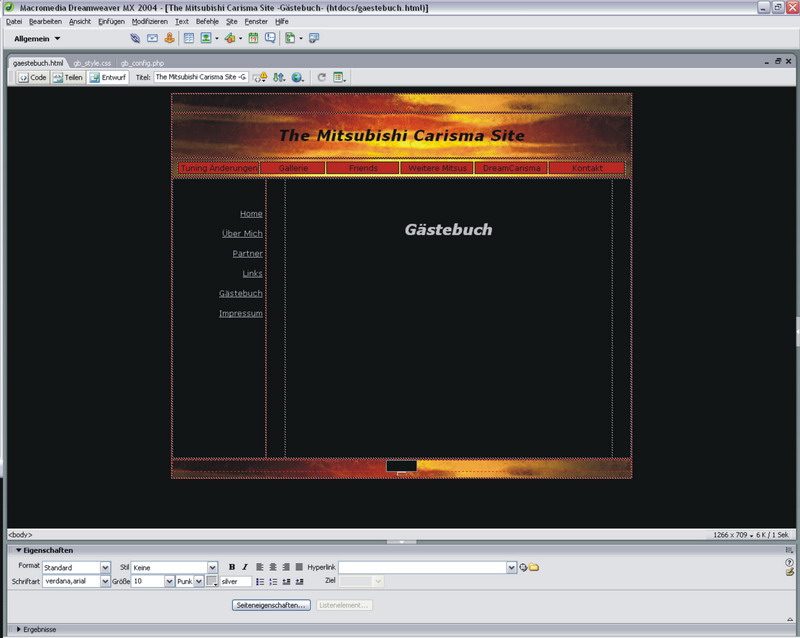
Task: Switch to the gb_config.php tab
Action: tap(142, 63)
